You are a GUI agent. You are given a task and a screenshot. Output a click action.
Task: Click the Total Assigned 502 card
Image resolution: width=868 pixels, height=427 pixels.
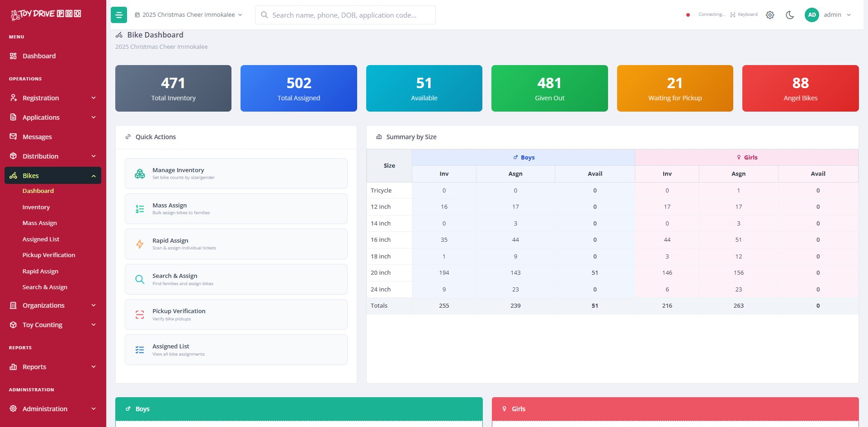coord(299,89)
